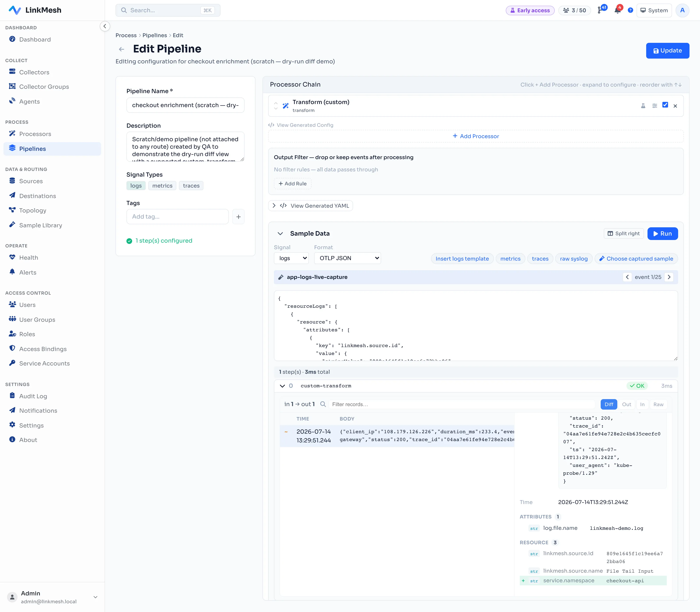
Task: Open Agents in the sidebar
Action: [29, 101]
